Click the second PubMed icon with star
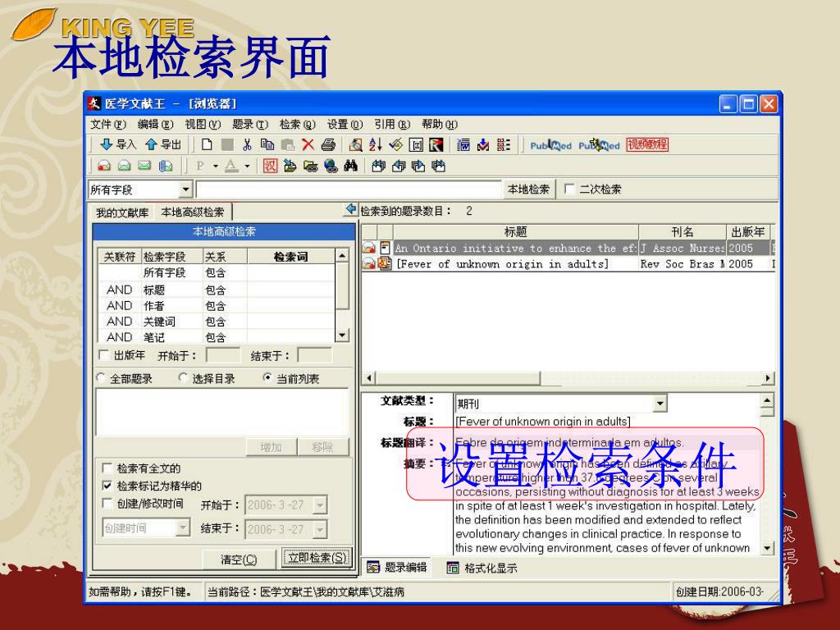The height and width of the screenshot is (630, 840). tap(599, 145)
